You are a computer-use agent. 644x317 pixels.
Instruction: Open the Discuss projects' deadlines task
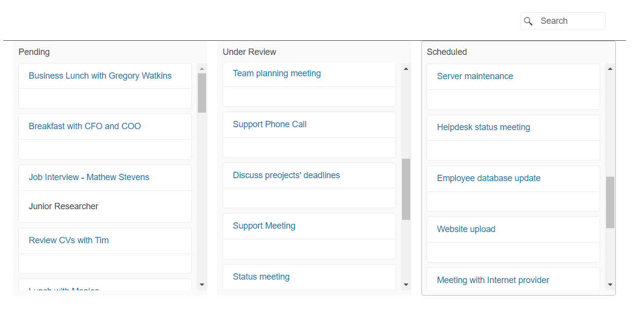(286, 175)
